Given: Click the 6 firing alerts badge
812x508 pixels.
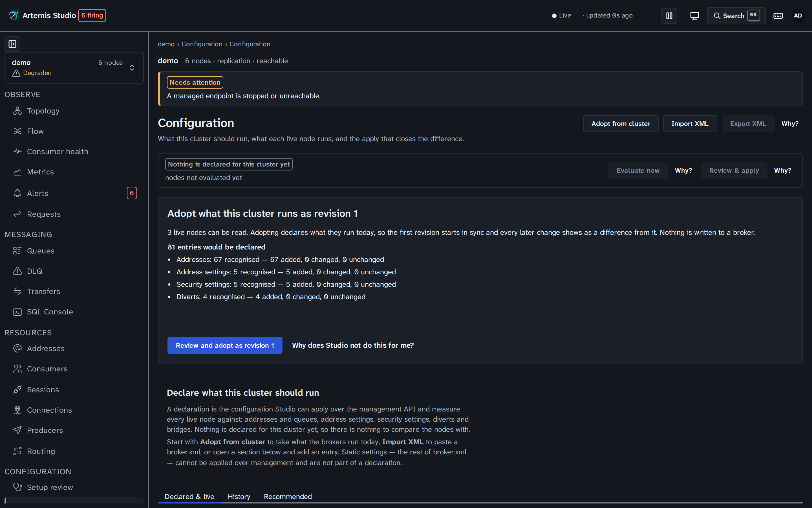Looking at the screenshot, I should (92, 16).
